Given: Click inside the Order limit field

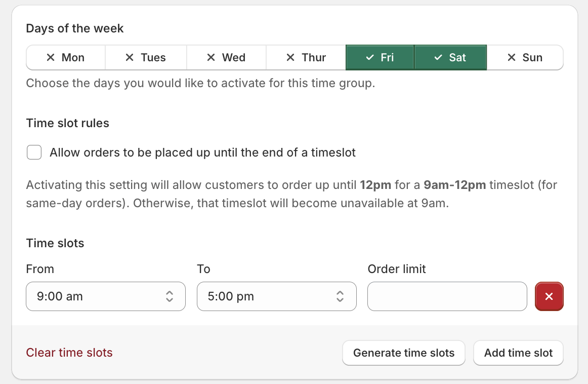Looking at the screenshot, I should point(446,296).
